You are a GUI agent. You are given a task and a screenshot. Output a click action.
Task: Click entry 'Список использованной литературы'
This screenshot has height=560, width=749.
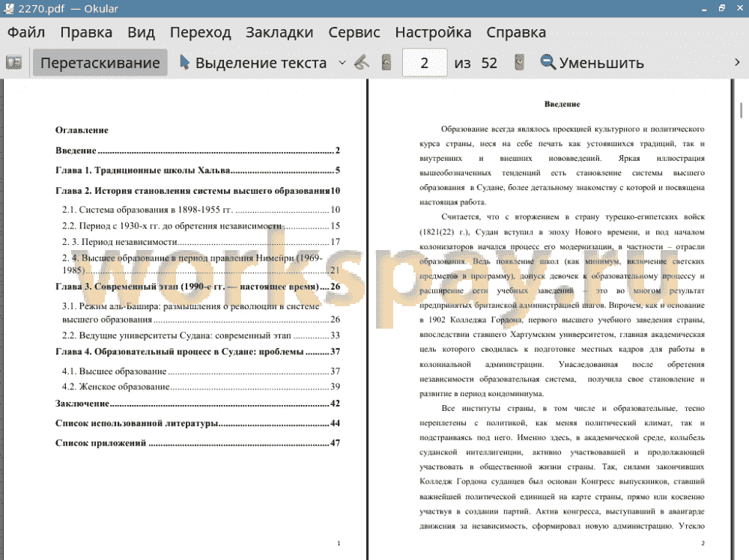pyautogui.click(x=197, y=423)
